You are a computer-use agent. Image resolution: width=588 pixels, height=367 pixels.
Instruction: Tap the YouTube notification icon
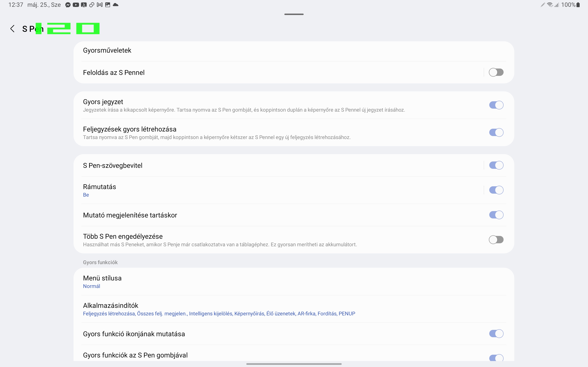(x=76, y=5)
